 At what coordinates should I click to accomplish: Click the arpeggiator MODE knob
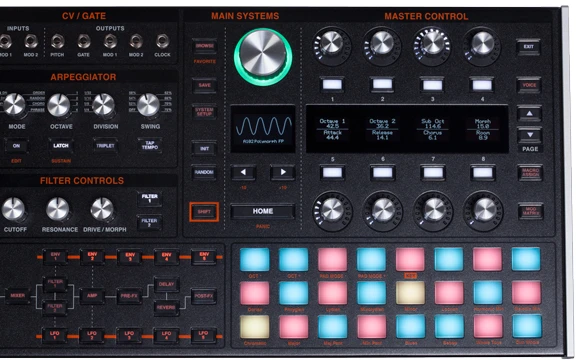(14, 104)
